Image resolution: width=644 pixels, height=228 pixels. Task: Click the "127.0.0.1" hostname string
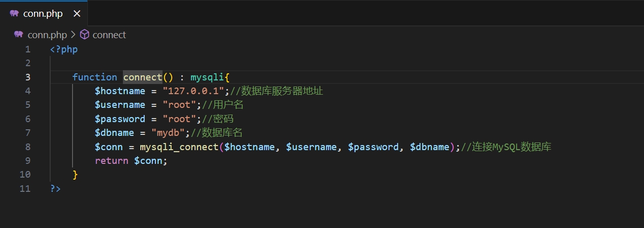tap(194, 91)
